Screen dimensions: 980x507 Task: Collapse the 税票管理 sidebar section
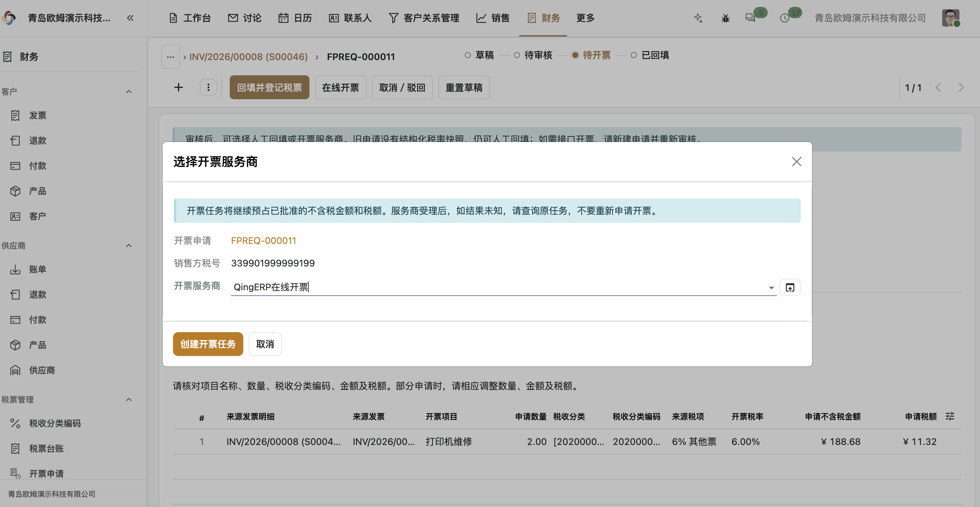[x=128, y=400]
